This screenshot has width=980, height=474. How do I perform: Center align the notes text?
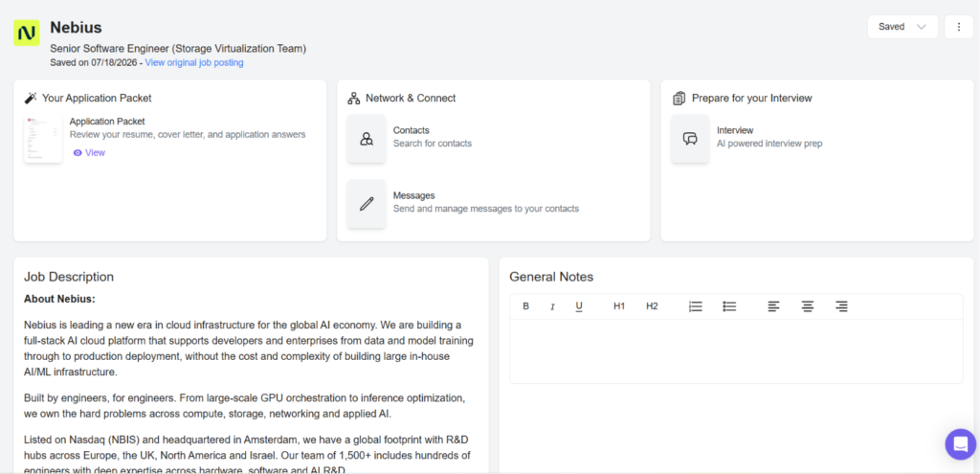coord(808,306)
